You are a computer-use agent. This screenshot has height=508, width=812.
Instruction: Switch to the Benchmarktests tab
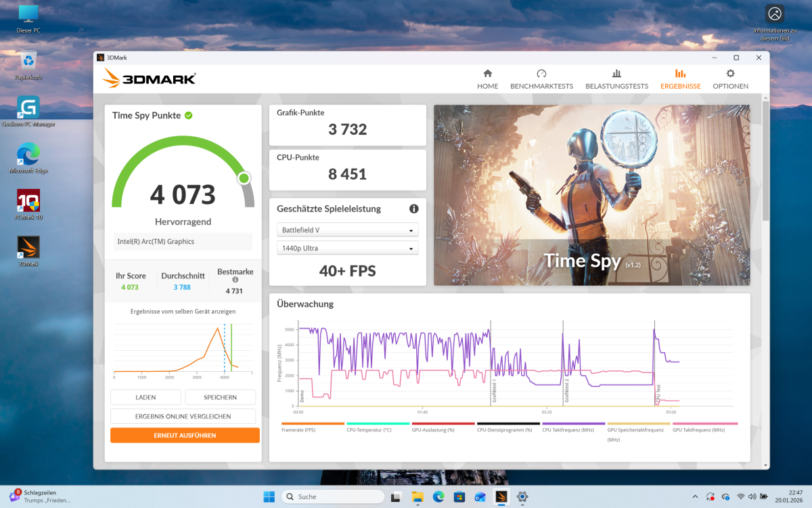(x=541, y=79)
